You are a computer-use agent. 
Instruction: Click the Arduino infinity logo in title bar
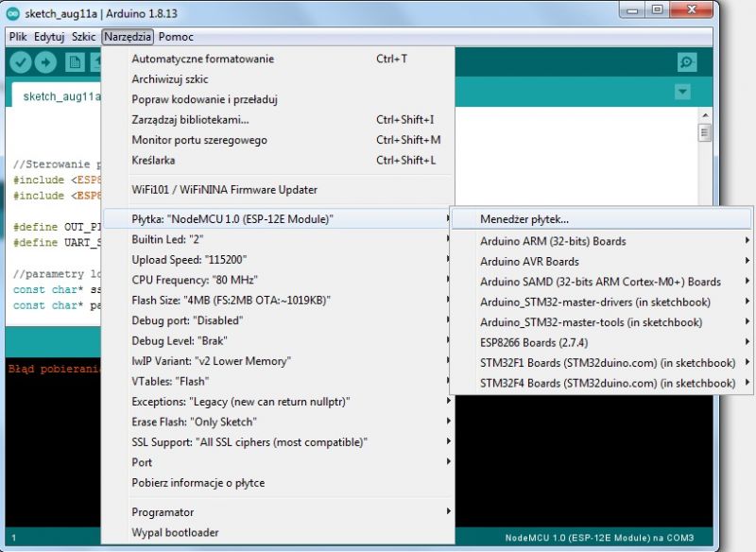[12, 13]
